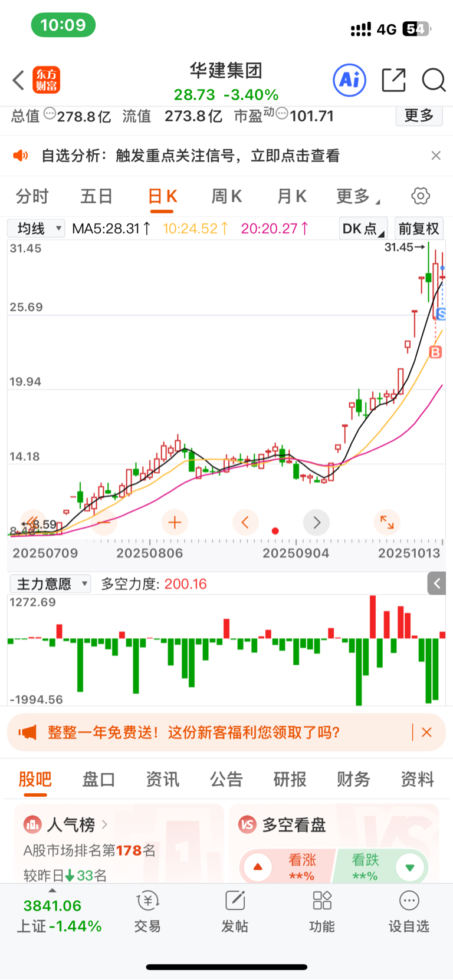The width and height of the screenshot is (453, 980).
Task: Collapse indicator side panel arrow
Action: (436, 583)
